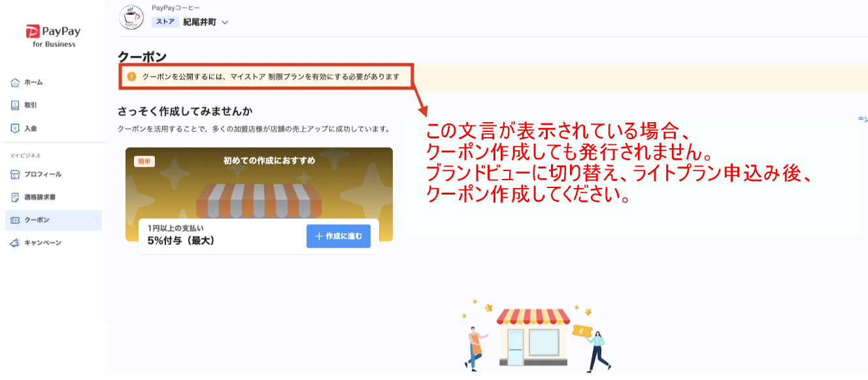Click the PayPay for Business logo
Viewport: 868px width, 380px height.
click(x=53, y=35)
